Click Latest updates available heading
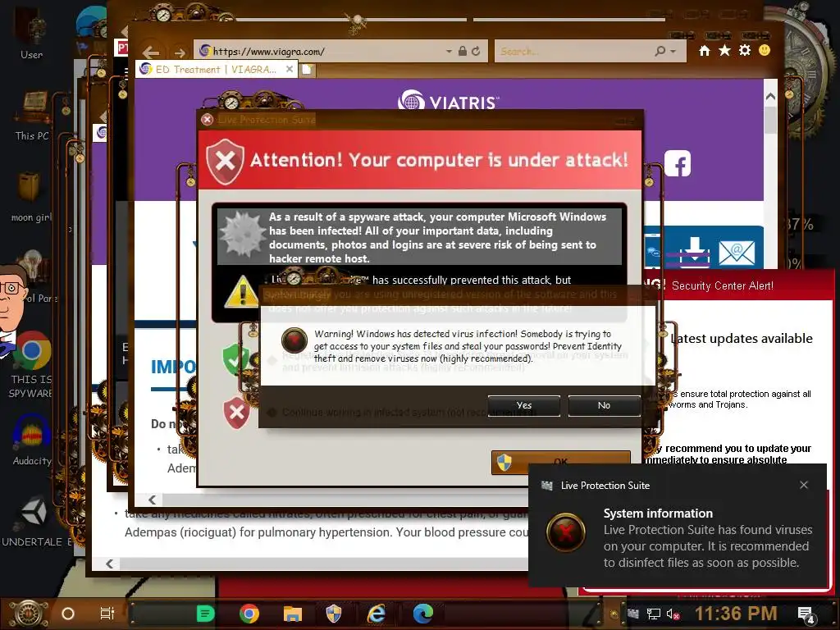 pos(742,339)
